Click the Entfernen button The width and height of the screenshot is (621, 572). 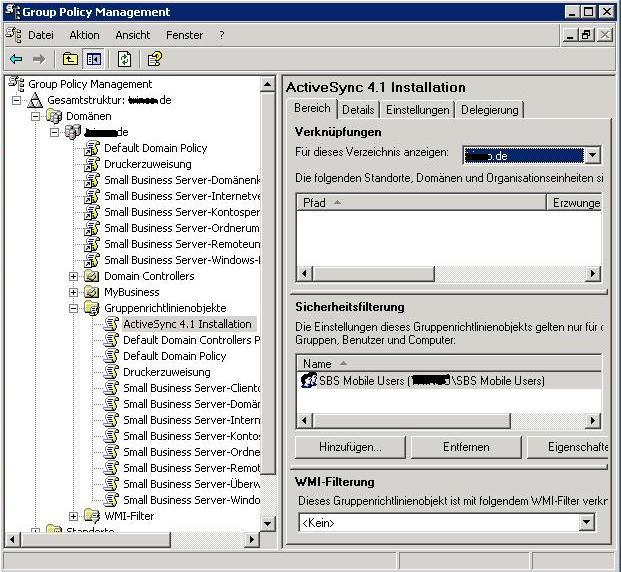[x=465, y=447]
